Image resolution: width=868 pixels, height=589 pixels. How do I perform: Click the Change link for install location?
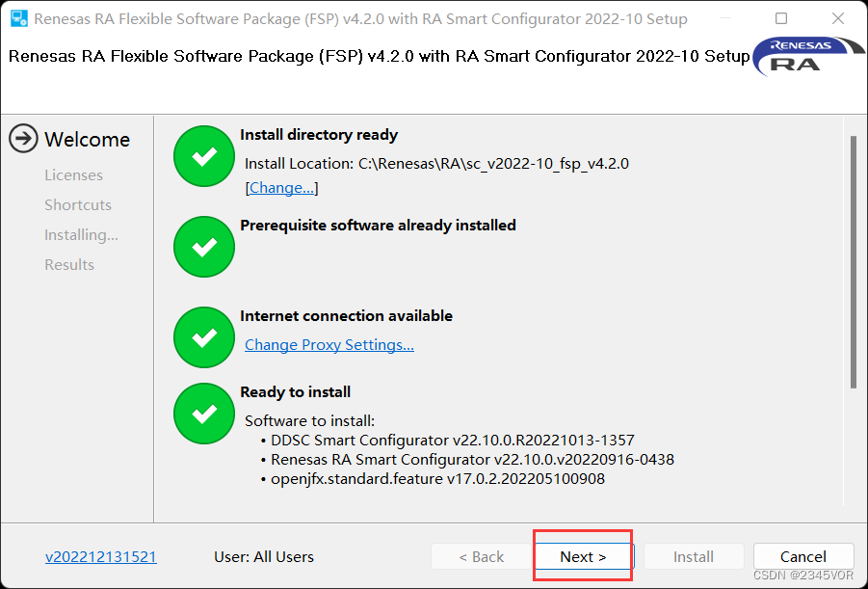click(x=281, y=187)
